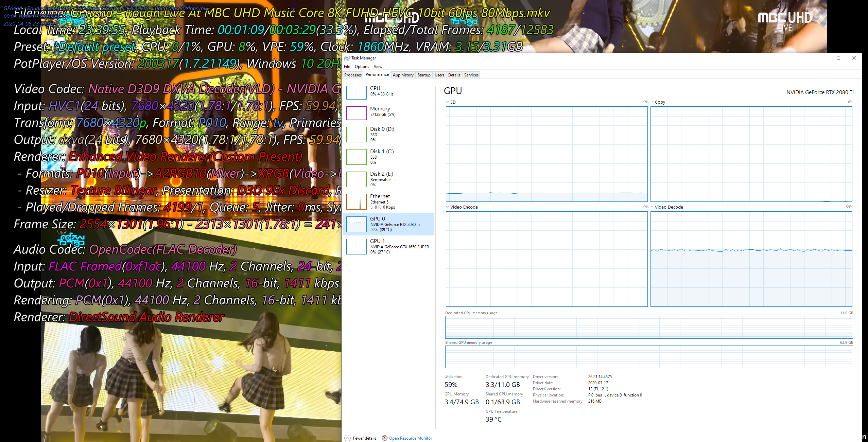Maximize the Task Manager window

[838, 58]
